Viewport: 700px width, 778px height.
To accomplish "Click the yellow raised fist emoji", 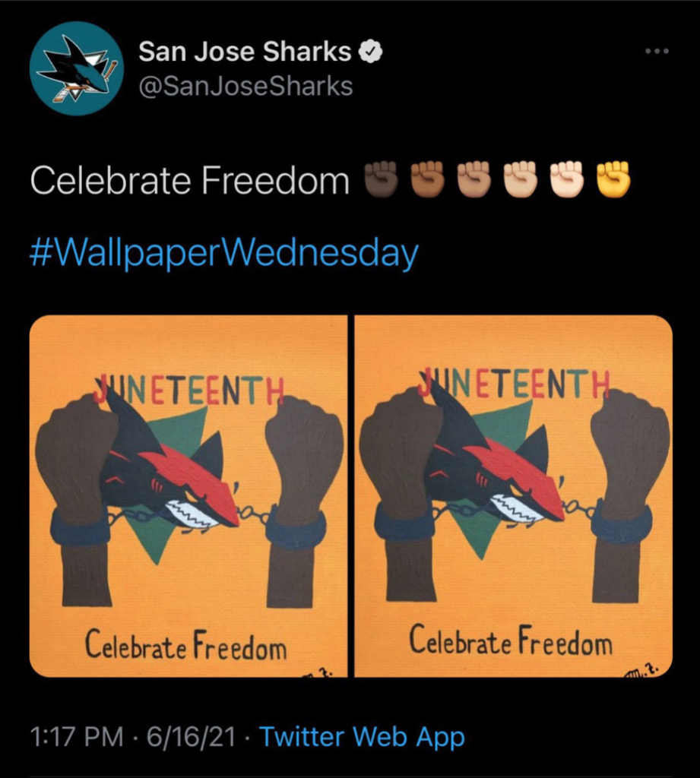I will pos(613,180).
